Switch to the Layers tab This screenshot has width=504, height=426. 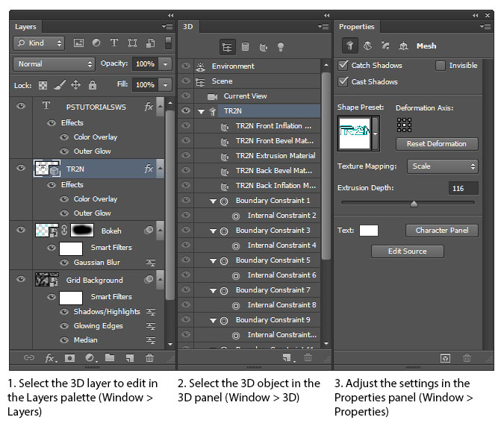[x=25, y=27]
